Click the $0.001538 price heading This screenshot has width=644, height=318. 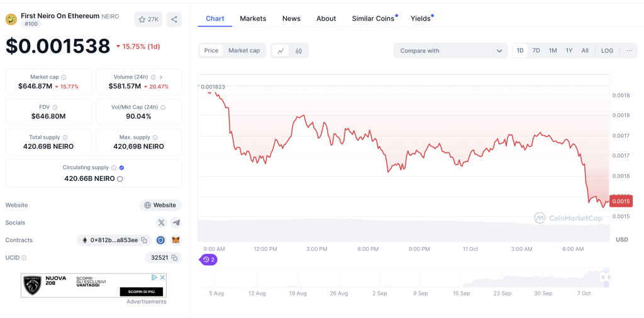point(58,47)
